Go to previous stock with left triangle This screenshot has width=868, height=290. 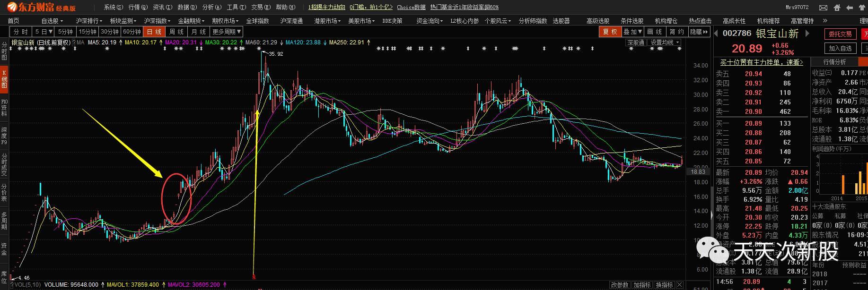pos(716,33)
